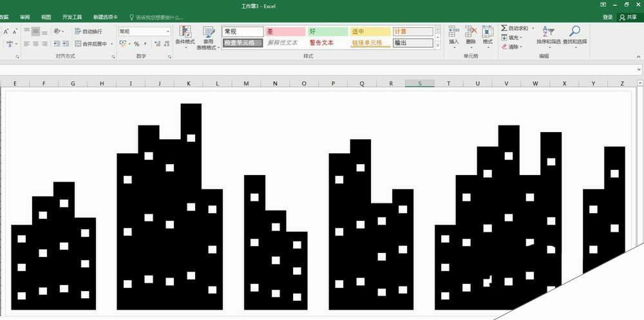644x320 pixels.
Task: Center cell text horizontally
Action: (35, 44)
